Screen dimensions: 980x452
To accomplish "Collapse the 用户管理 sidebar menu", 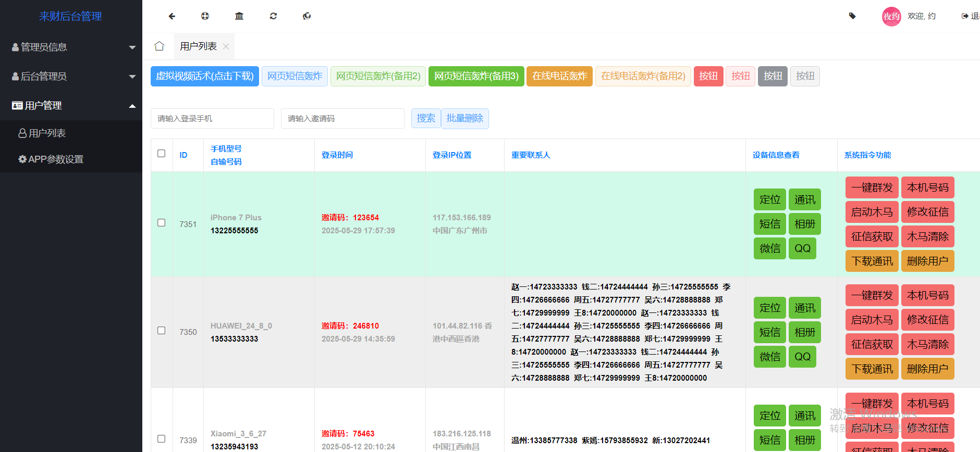I will point(71,105).
